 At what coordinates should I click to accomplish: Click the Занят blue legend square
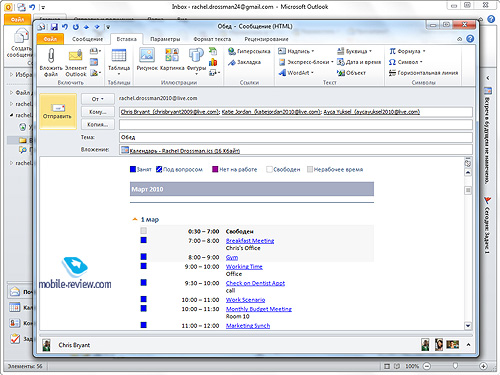tap(133, 169)
